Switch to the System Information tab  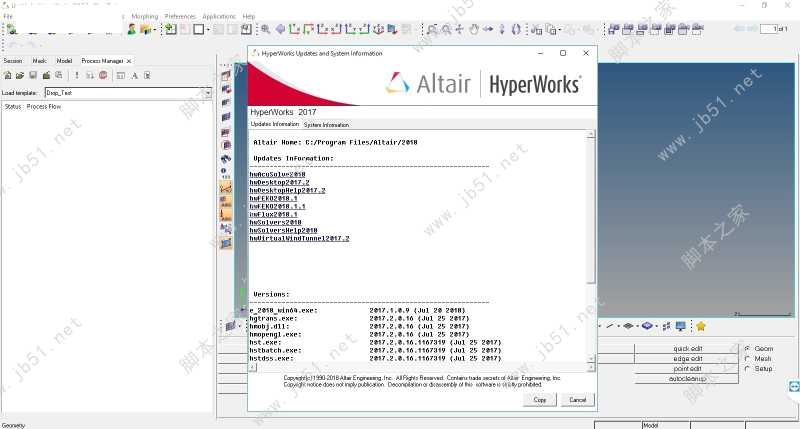327,124
